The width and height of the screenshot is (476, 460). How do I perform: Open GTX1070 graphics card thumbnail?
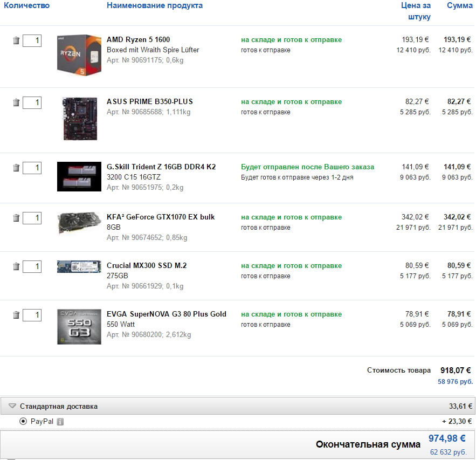(x=79, y=223)
